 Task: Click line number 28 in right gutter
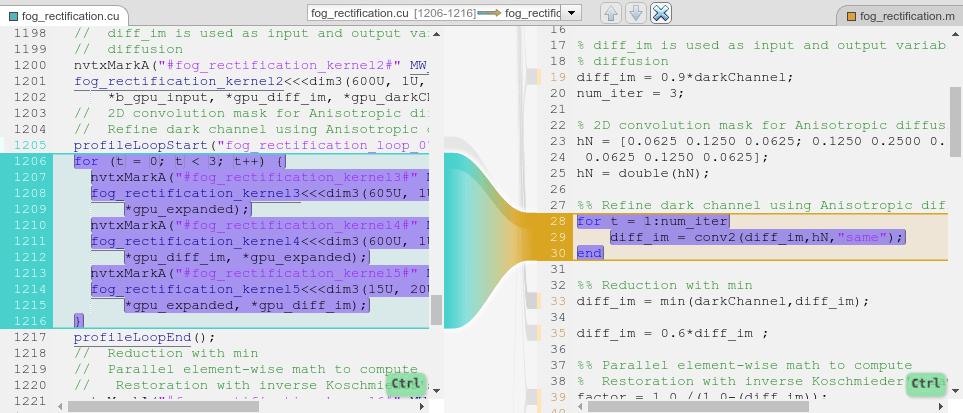coord(558,221)
